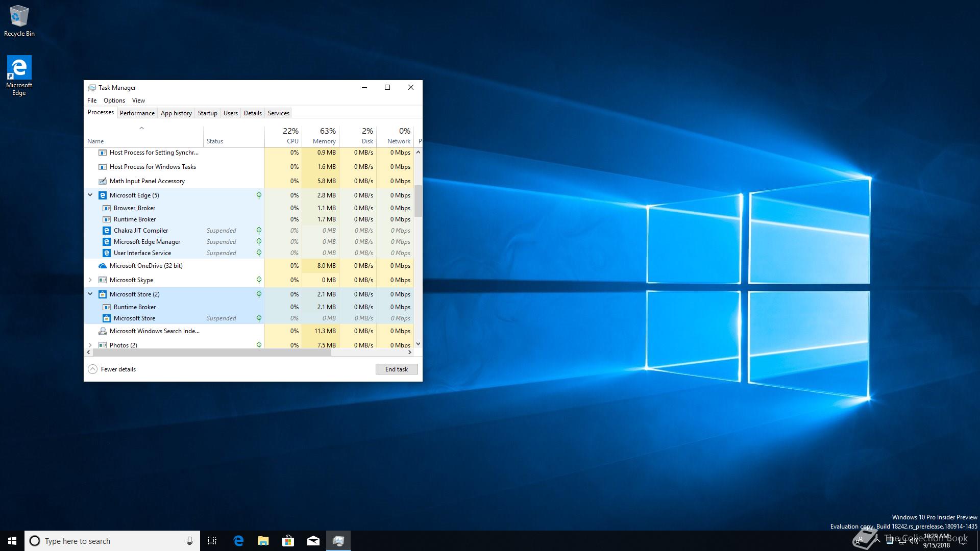980x551 pixels.
Task: Sort by the Network column header
Action: 395,136
